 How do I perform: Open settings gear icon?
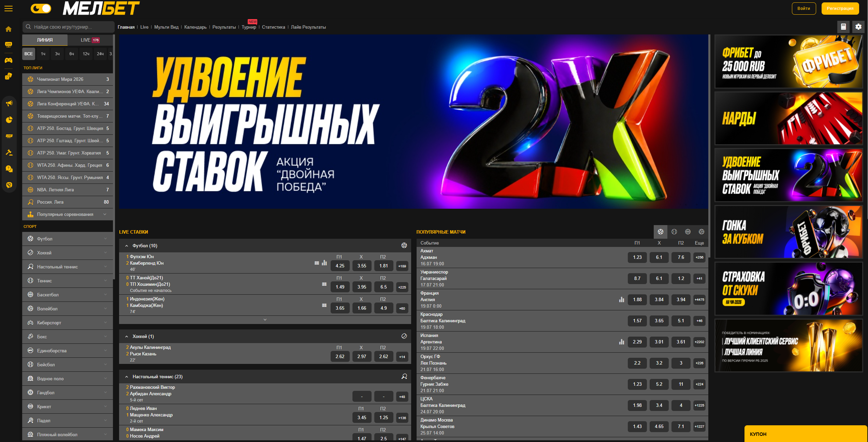(x=858, y=27)
